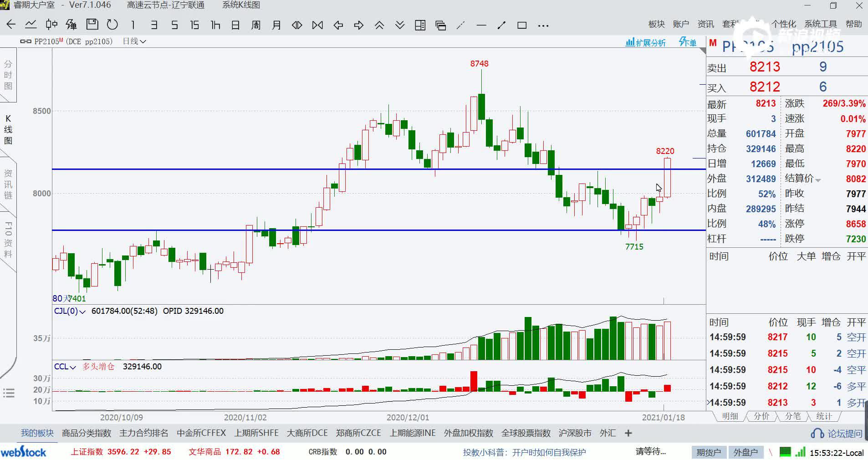Open the 沪深股市 bottom tab
The image size is (868, 460).
click(x=575, y=433)
